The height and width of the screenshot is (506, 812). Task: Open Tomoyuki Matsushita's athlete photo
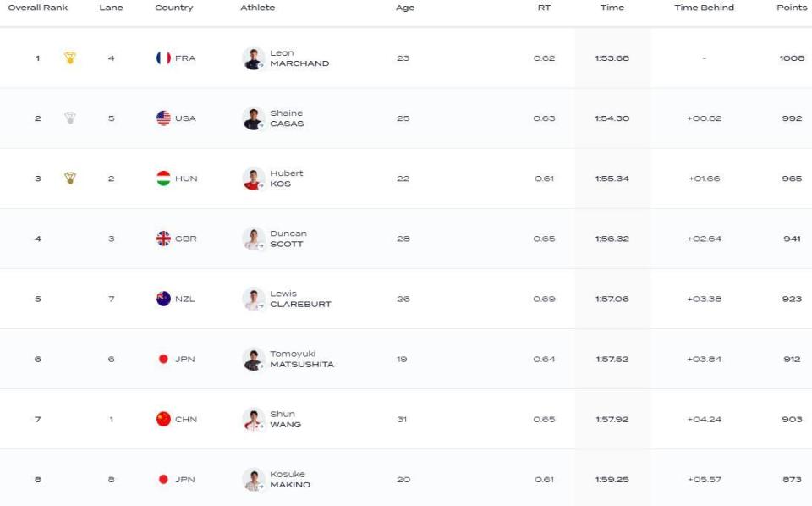pyautogui.click(x=254, y=359)
